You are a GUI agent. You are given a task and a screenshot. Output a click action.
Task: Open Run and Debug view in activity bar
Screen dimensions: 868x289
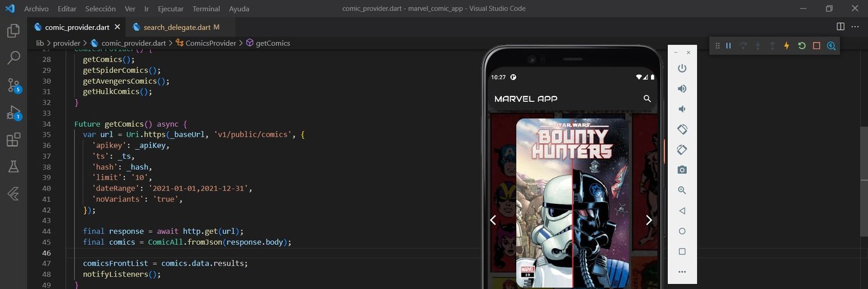14,113
